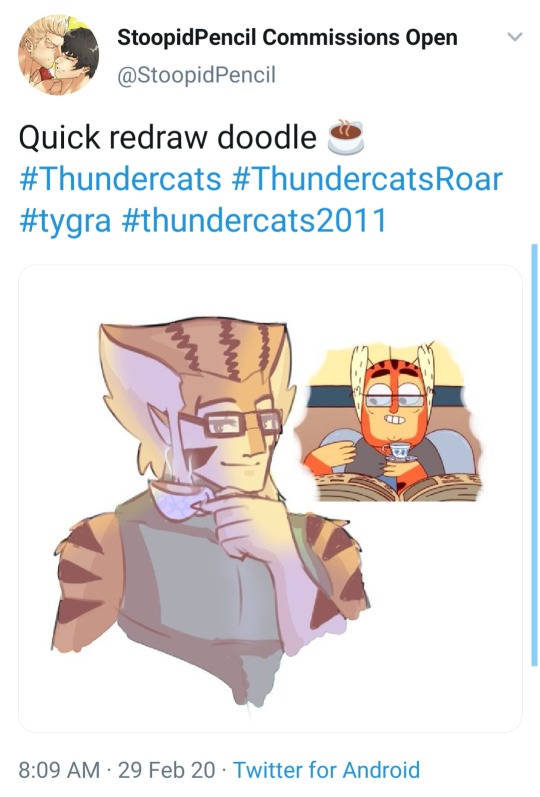Open the @StoopidPencil handle
Viewport: 540px width, 797px height.
(196, 75)
